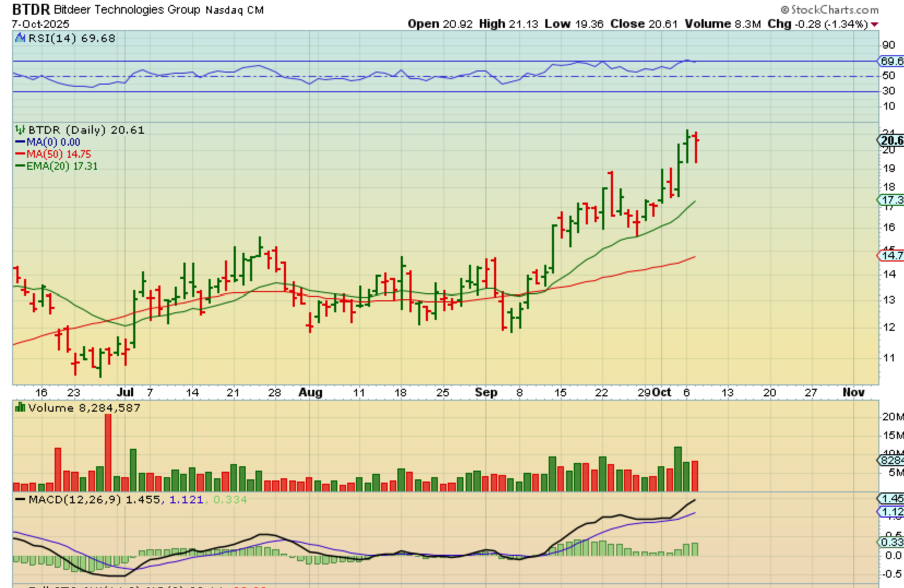Click the "Low 19.36" header value
This screenshot has height=588, width=904.
(574, 24)
